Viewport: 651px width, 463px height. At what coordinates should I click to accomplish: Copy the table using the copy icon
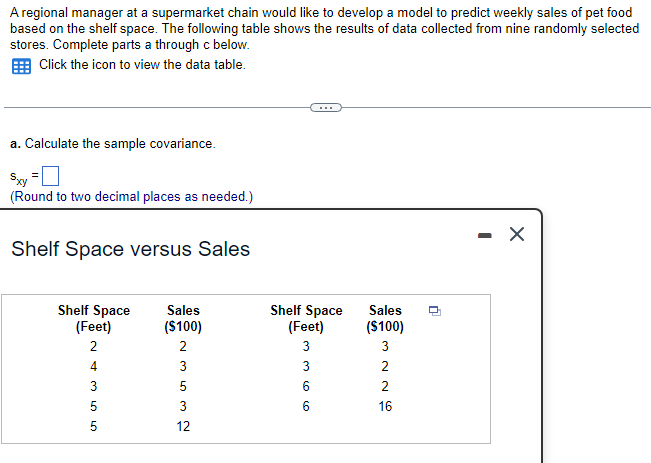point(434,311)
